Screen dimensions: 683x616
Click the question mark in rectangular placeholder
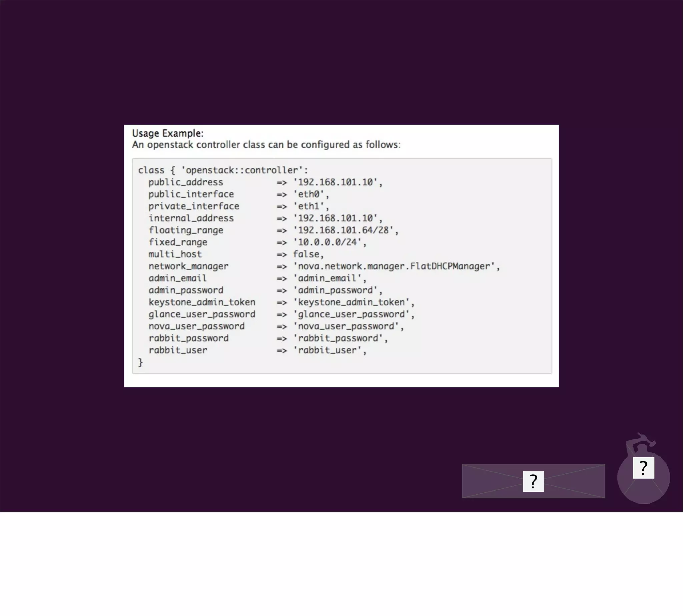[533, 481]
